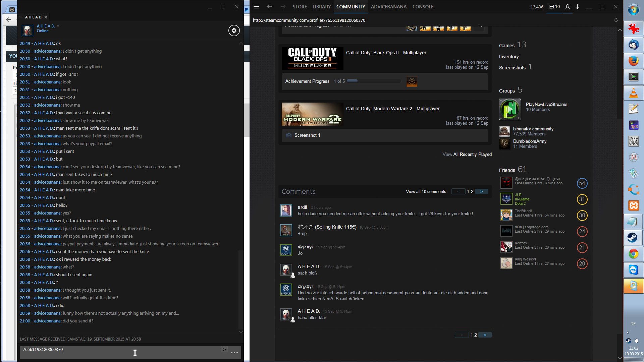Click the chat input ellipsis options

click(x=234, y=353)
